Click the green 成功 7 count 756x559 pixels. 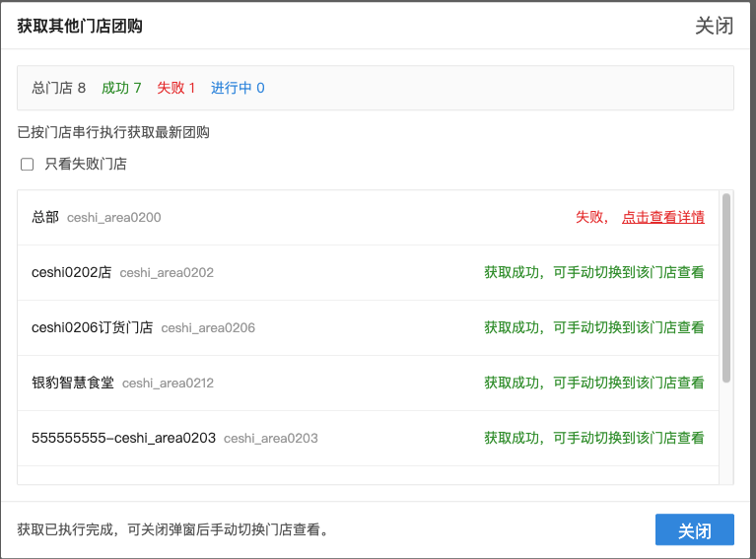(121, 88)
